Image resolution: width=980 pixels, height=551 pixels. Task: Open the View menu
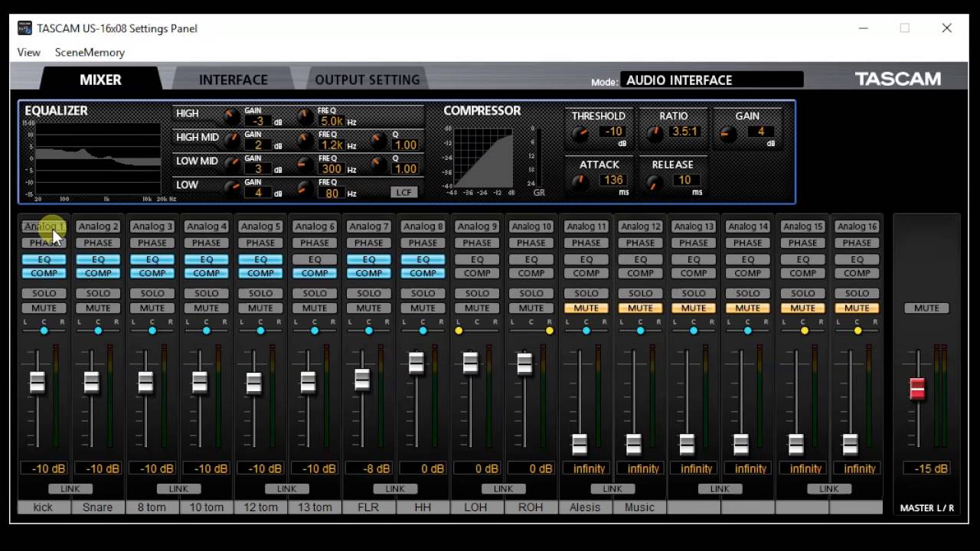(x=28, y=52)
